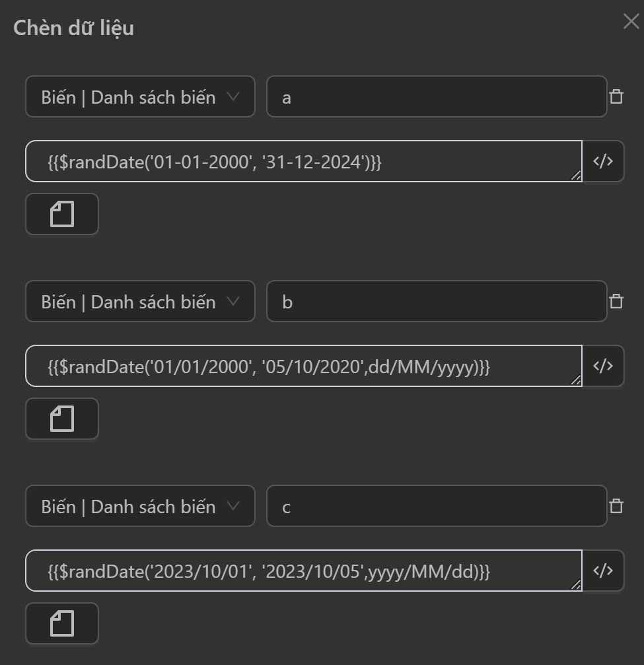644x665 pixels.
Task: Open the variable type dropdown for c
Action: click(x=140, y=507)
